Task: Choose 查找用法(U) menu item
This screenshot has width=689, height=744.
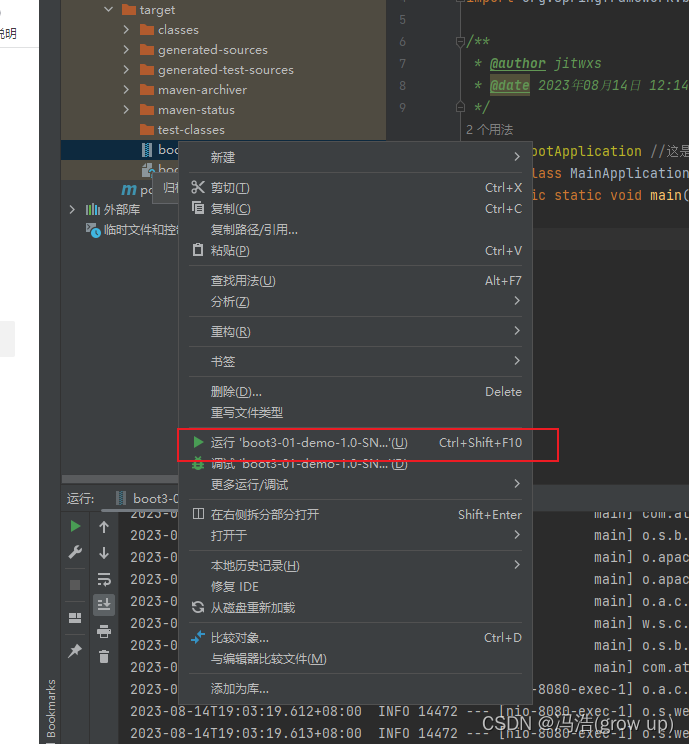Action: click(x=355, y=280)
